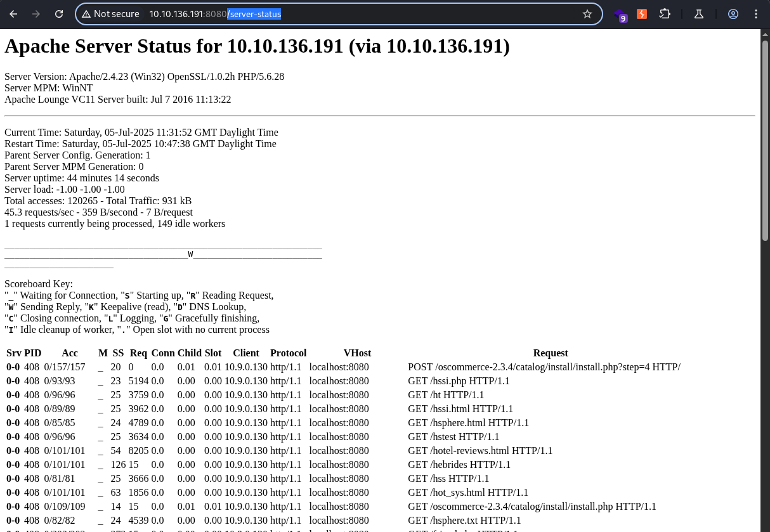Click the Req column header
Screen dimensions: 770x532
point(138,353)
